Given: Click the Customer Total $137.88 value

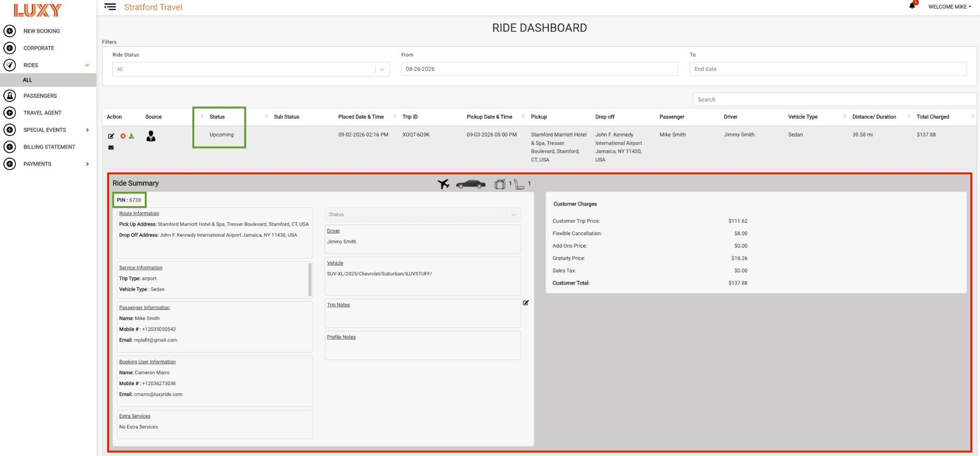Looking at the screenshot, I should click(738, 283).
